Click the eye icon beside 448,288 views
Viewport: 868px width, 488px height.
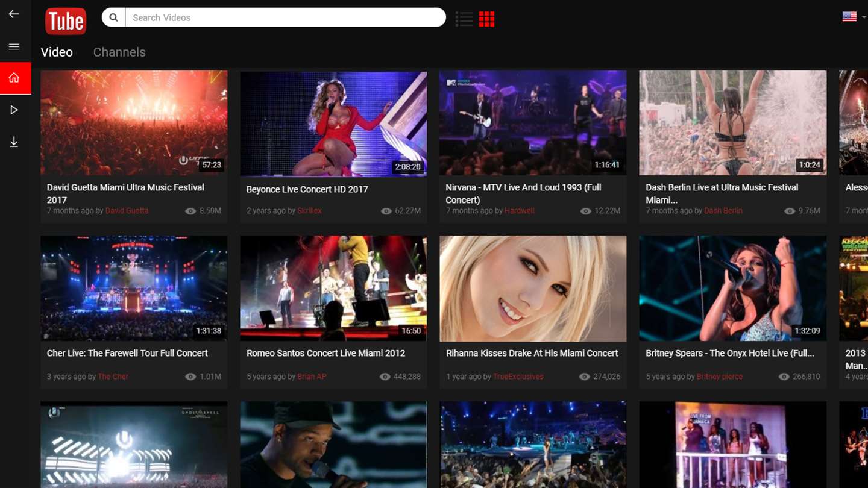tap(385, 377)
